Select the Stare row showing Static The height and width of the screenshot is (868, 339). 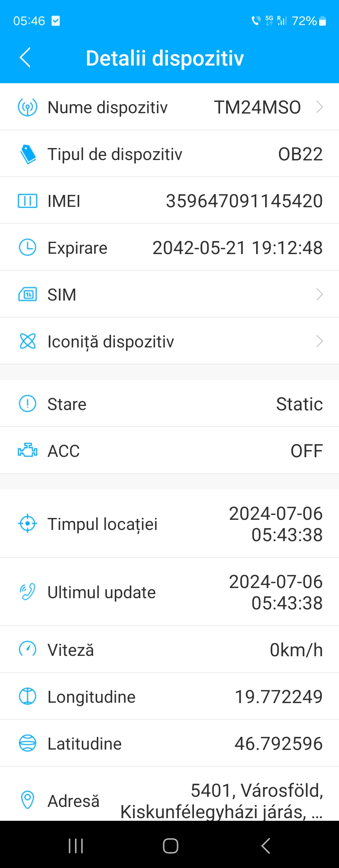pyautogui.click(x=169, y=404)
